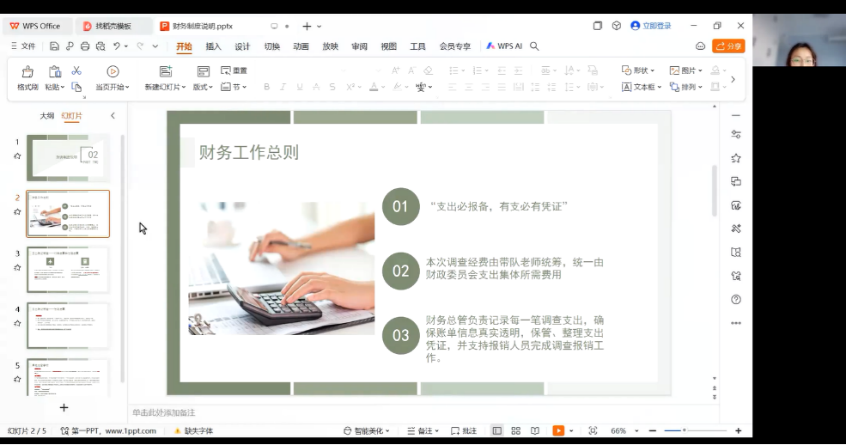
Task: Switch to normal view in status bar
Action: (497, 431)
